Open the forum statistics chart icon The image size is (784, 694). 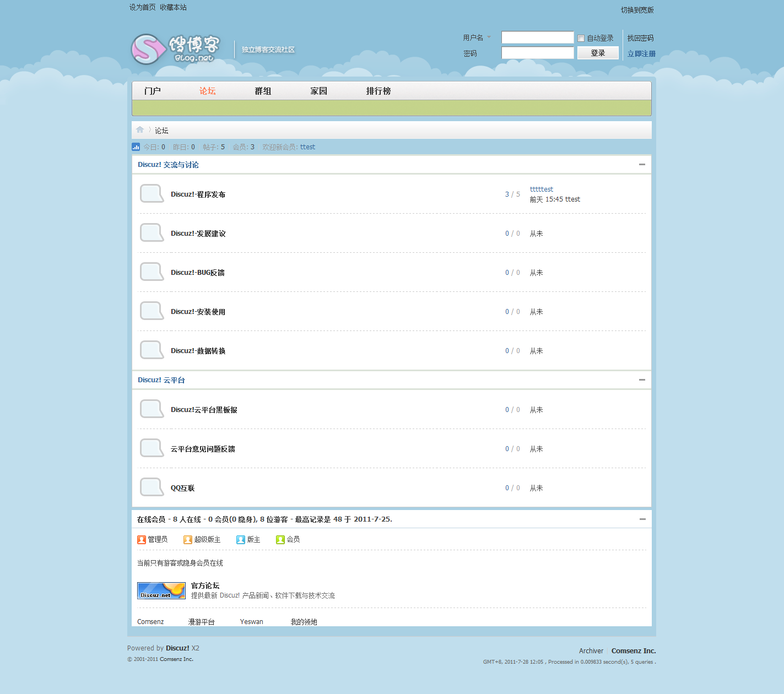click(x=136, y=147)
